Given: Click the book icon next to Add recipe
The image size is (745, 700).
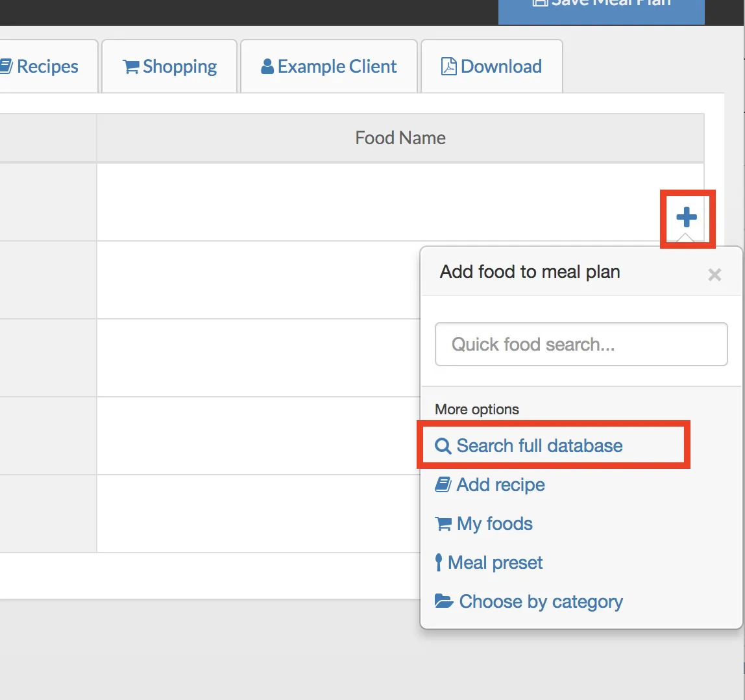Looking at the screenshot, I should pos(443,484).
